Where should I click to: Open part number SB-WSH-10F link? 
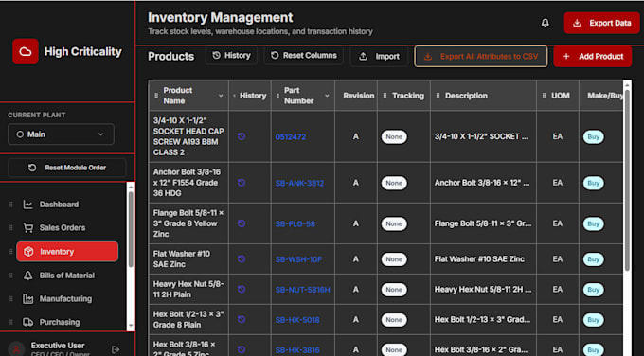coord(298,259)
